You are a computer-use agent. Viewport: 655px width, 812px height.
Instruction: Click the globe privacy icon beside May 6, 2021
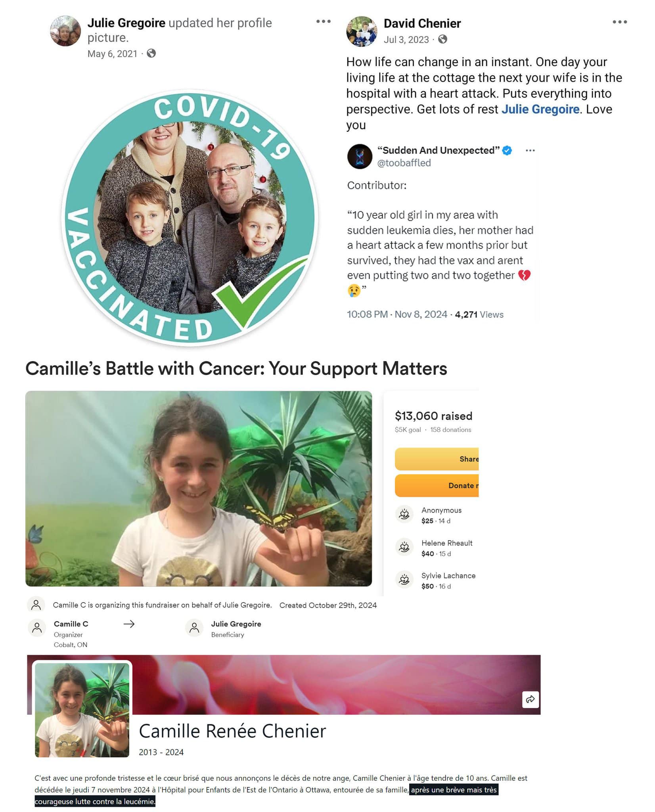click(x=151, y=53)
